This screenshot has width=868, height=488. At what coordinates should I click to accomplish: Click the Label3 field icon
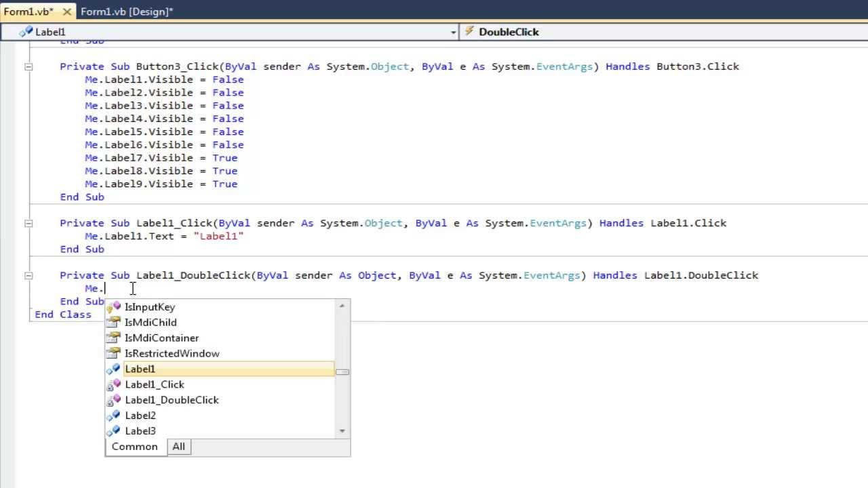pos(114,431)
